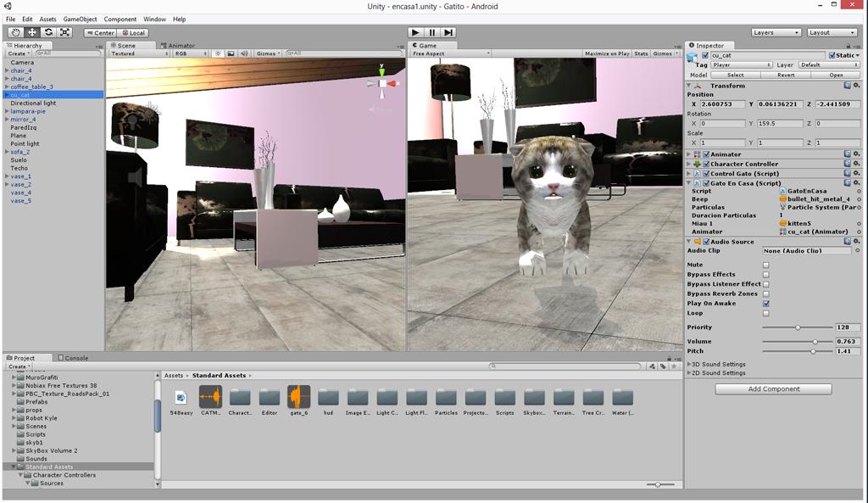Open the Particles folder
The width and height of the screenshot is (868, 503).
click(446, 401)
